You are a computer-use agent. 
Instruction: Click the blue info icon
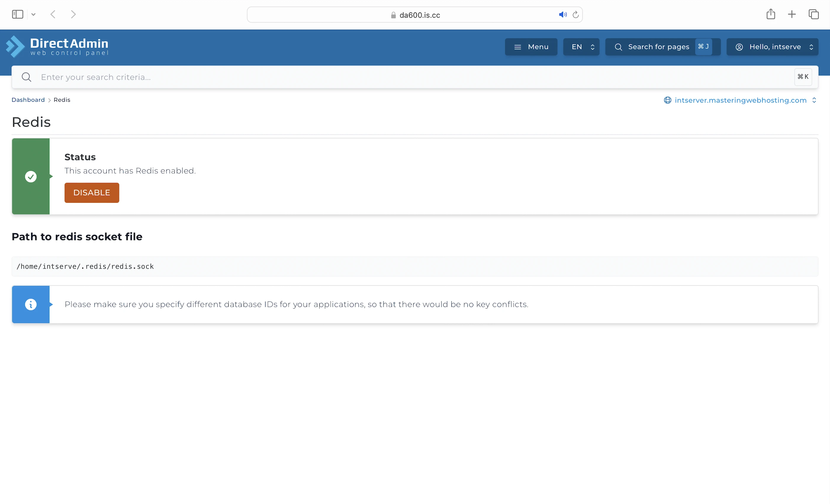click(31, 304)
